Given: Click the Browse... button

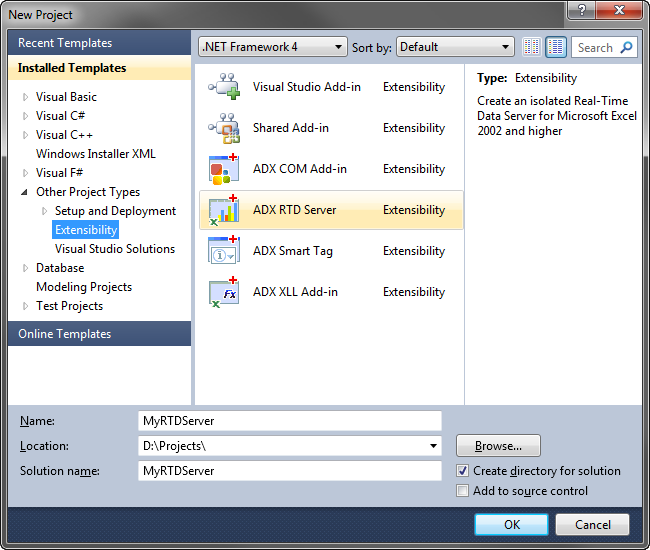Looking at the screenshot, I should (x=498, y=446).
